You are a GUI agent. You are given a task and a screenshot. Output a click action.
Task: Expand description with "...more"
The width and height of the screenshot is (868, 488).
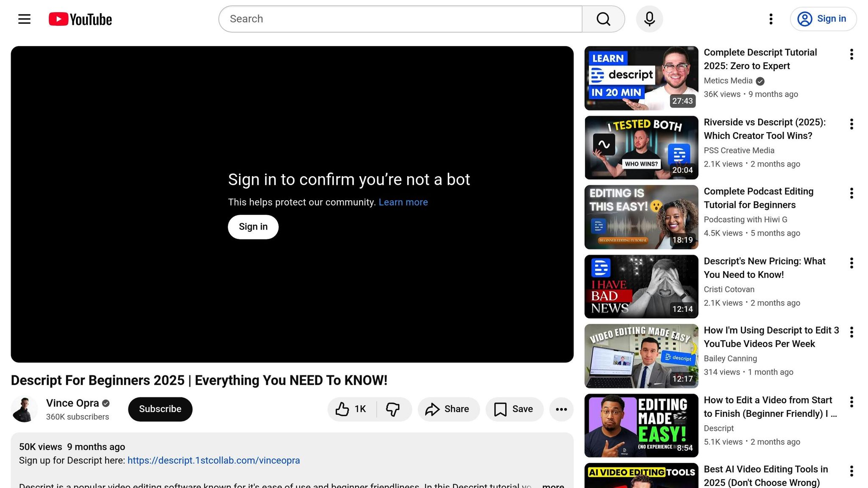click(x=553, y=485)
